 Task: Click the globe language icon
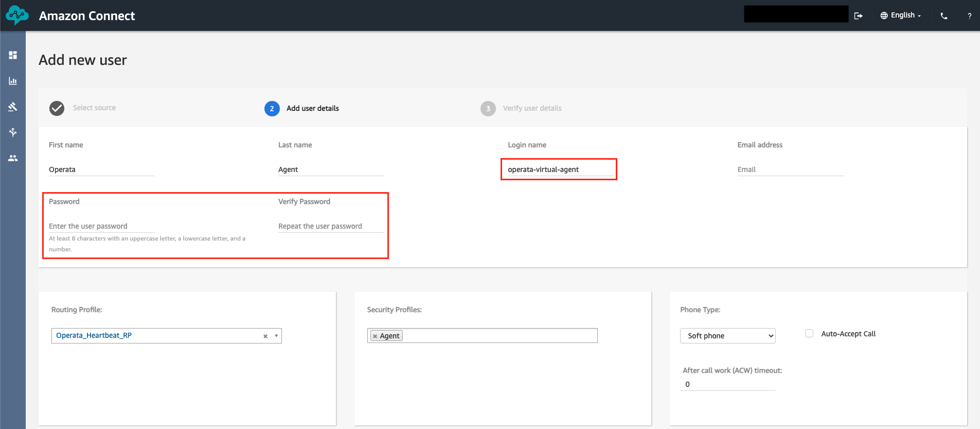point(884,15)
